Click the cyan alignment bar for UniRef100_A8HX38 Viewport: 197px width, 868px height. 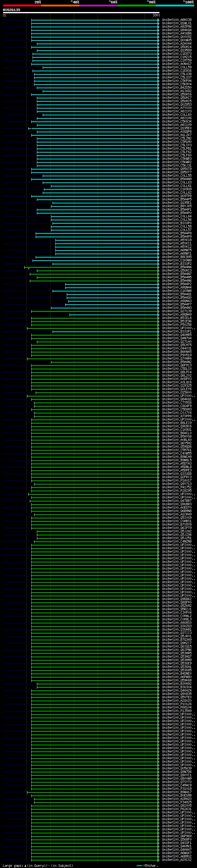click(x=95, y=20)
